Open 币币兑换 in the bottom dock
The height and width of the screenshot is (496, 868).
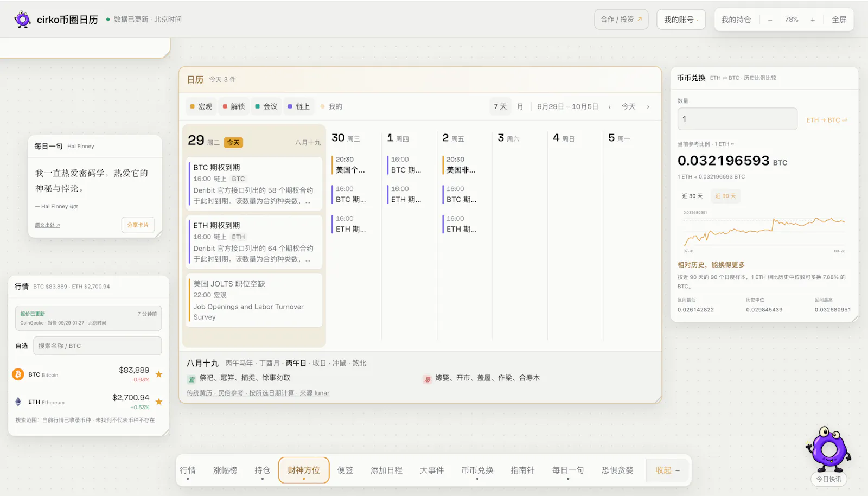coord(477,470)
